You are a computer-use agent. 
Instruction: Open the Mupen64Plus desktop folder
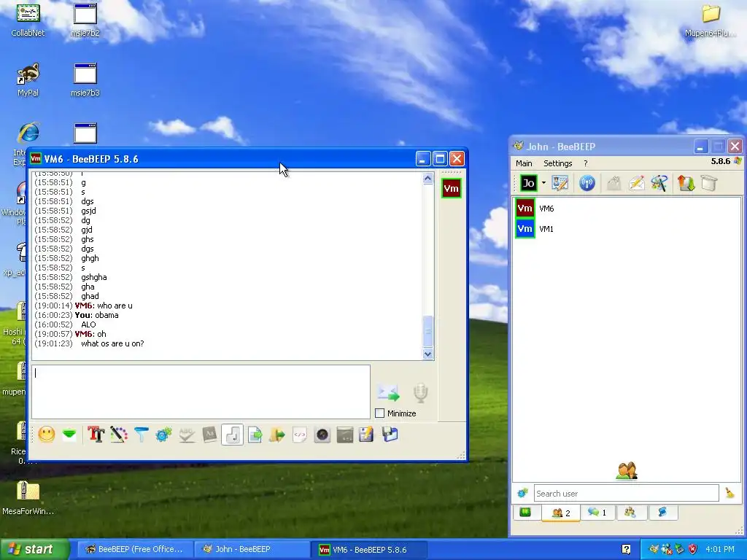click(711, 20)
